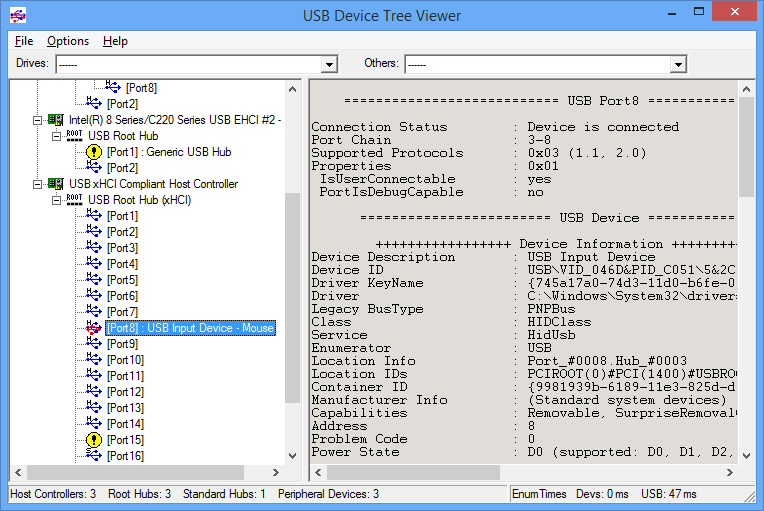
Task: Click the USB icon of xHCI Port1
Action: pyautogui.click(x=94, y=215)
